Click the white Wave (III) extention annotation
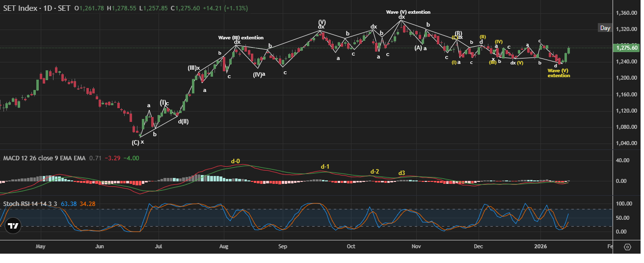 [x=241, y=37]
